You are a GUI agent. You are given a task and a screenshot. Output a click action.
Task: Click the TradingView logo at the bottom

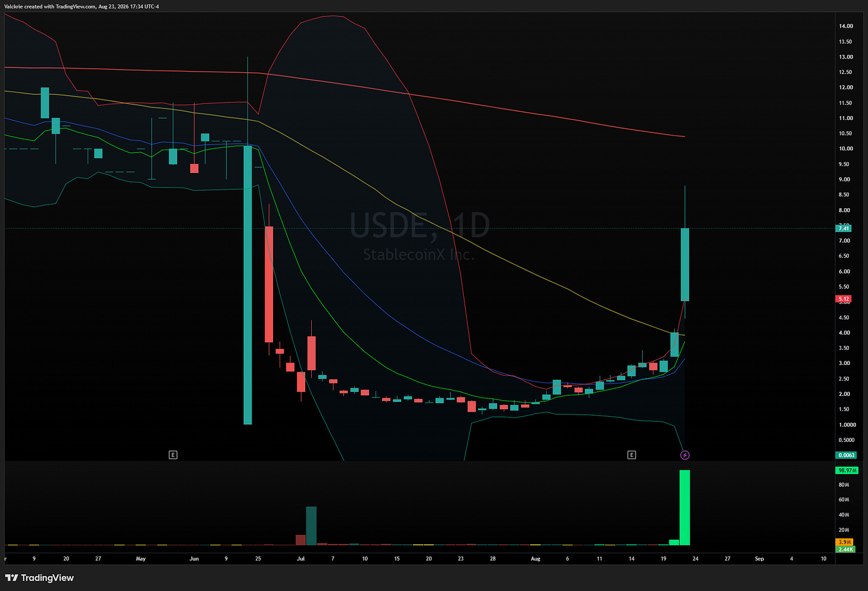click(39, 578)
